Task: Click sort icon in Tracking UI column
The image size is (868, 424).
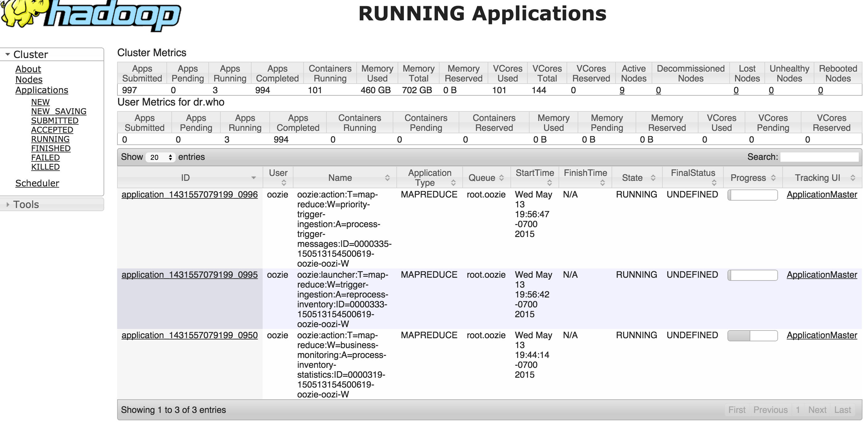Action: tap(853, 178)
